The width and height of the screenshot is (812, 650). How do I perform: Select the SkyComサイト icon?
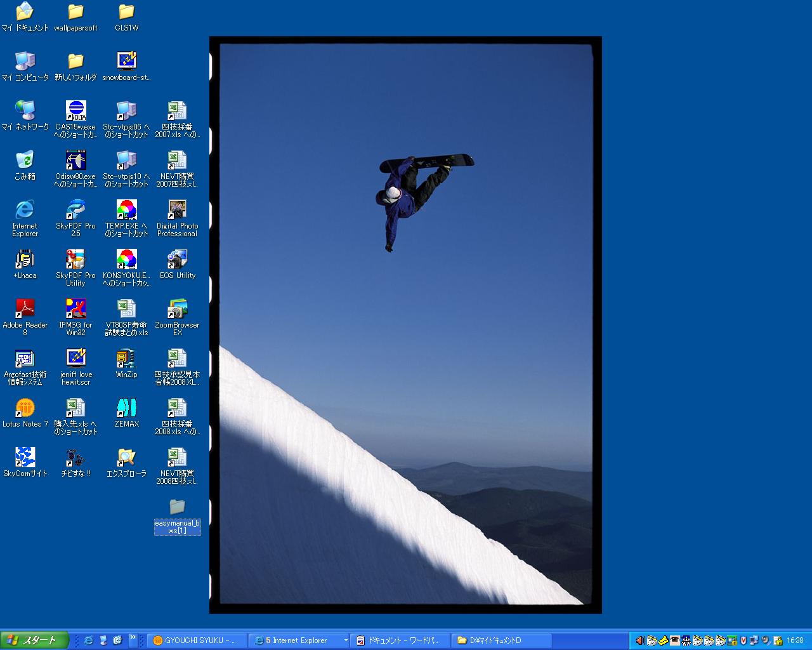[x=25, y=463]
